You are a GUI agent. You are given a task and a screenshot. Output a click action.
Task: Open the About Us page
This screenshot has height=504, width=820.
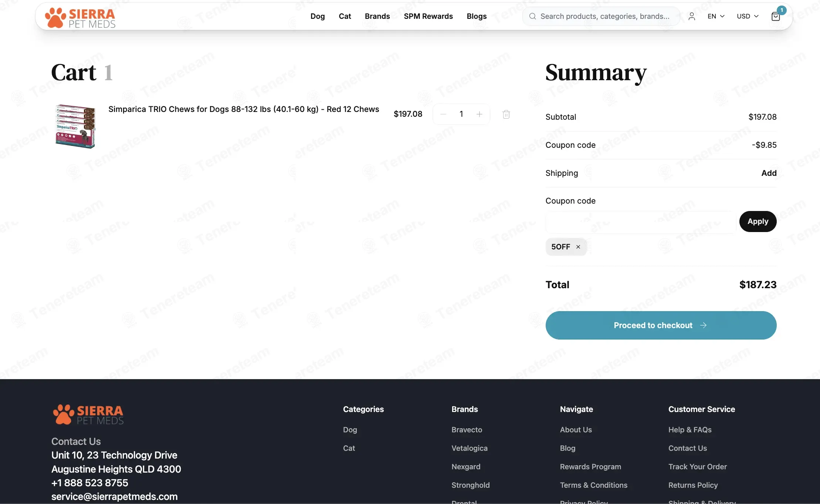pos(576,430)
